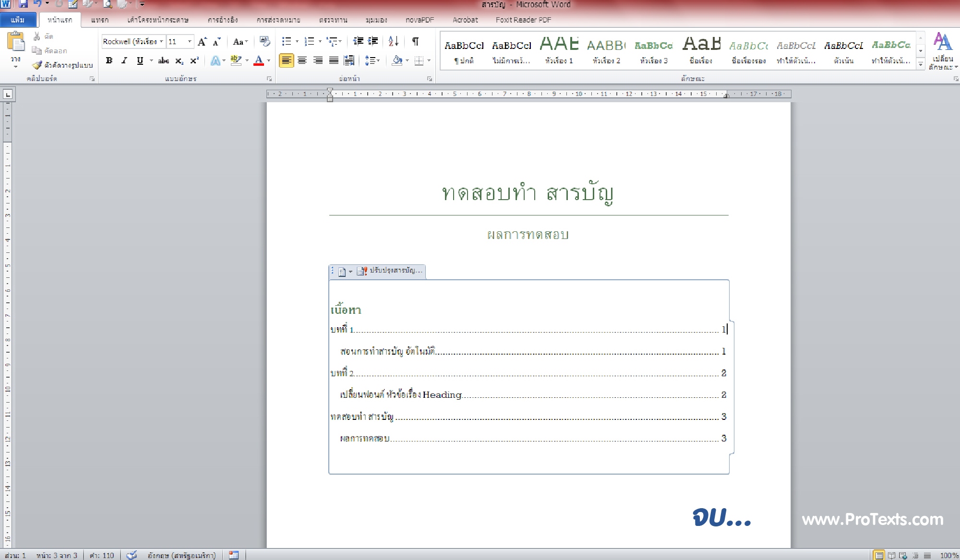Open the Font dialog launcher
960x560 pixels.
click(x=269, y=79)
